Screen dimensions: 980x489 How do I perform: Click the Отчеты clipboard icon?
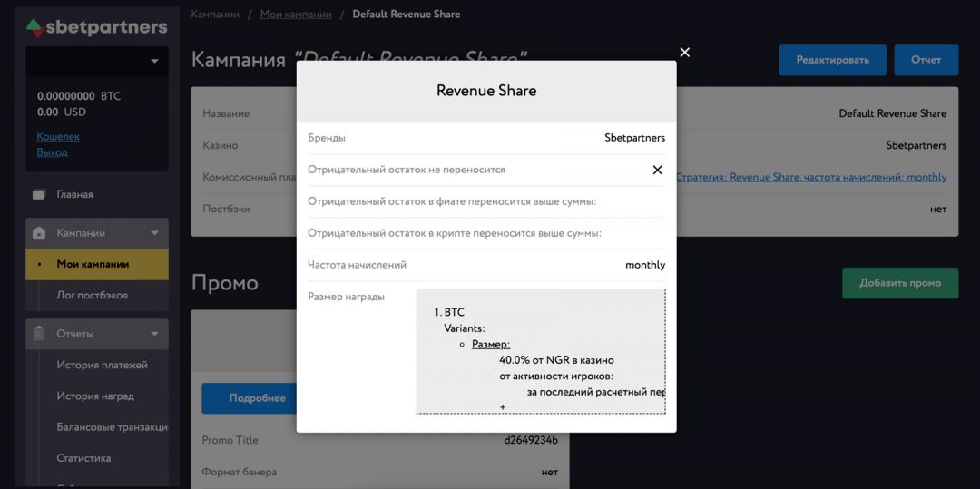point(39,334)
